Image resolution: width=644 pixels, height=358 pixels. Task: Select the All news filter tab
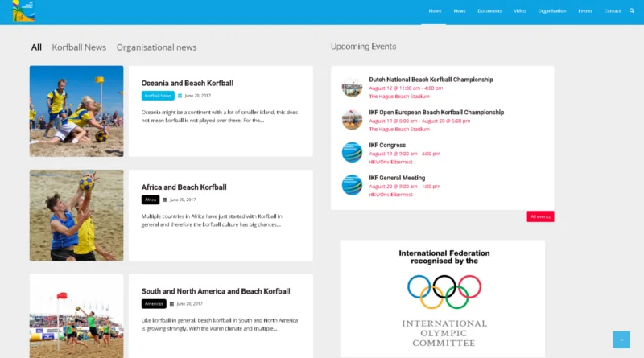coord(36,47)
